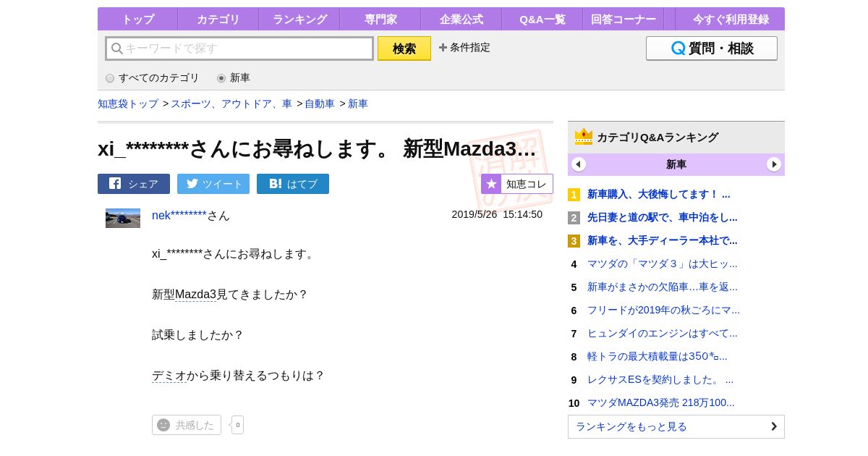This screenshot has width=868, height=456.
Task: Open ranking item 新車がまさかの欠陥車
Action: (x=663, y=287)
